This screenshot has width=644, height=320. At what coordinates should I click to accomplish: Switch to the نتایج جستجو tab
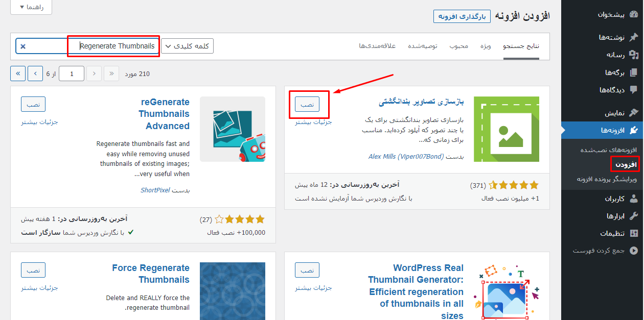521,46
